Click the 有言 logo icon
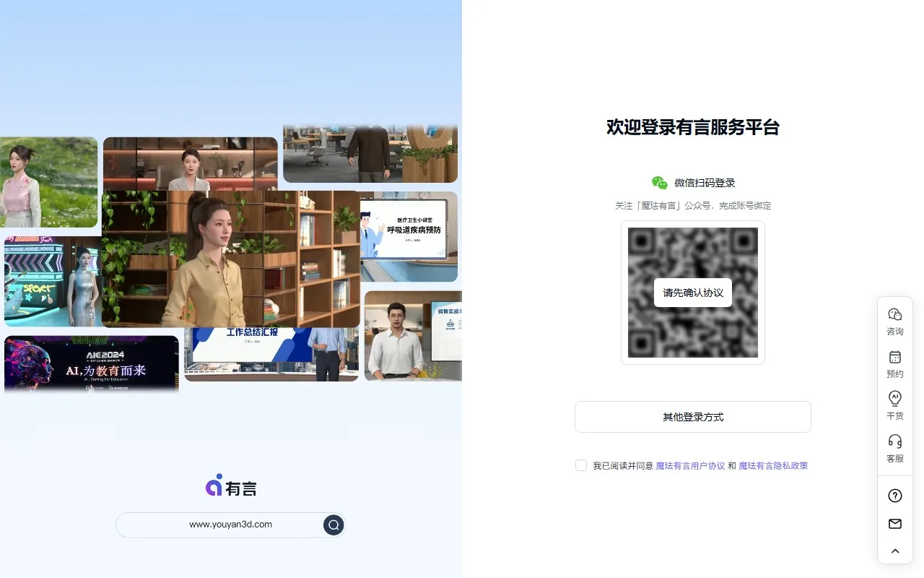Image resolution: width=924 pixels, height=578 pixels. pos(214,486)
